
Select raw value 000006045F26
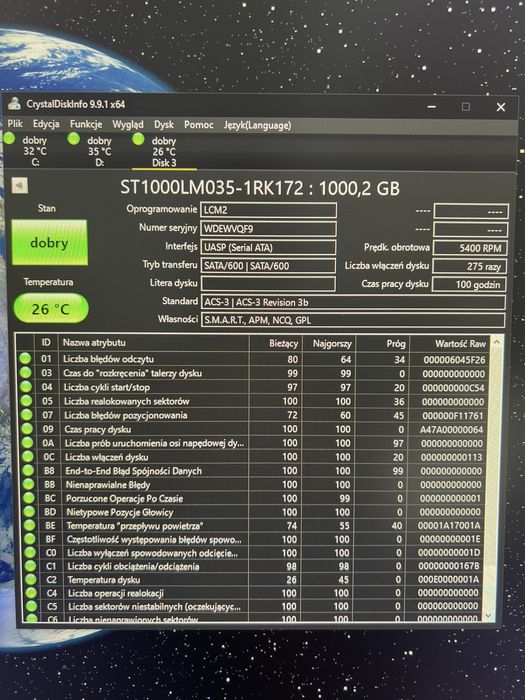(x=454, y=360)
